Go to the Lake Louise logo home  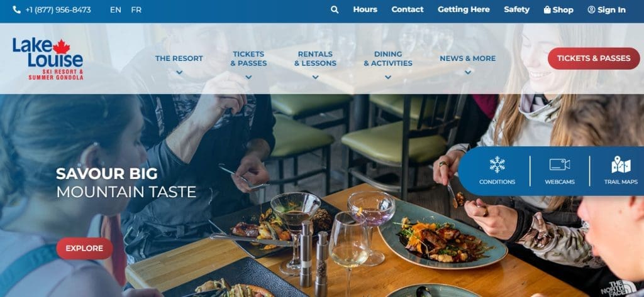48,58
